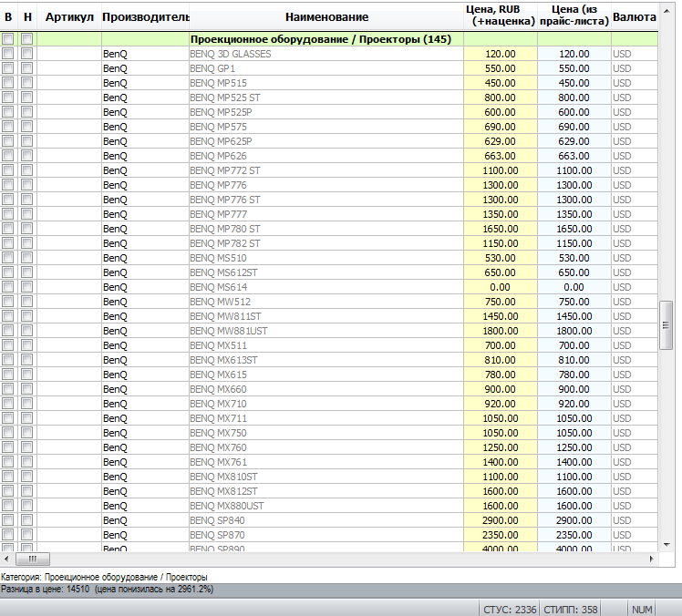
Task: Click the Категория status line text
Action: point(104,577)
